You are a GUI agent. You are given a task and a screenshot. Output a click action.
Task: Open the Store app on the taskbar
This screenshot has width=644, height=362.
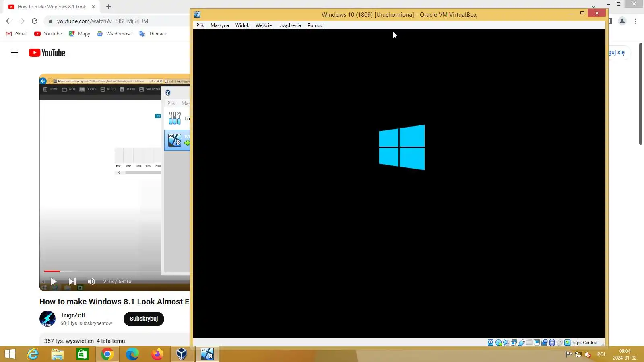click(83, 354)
